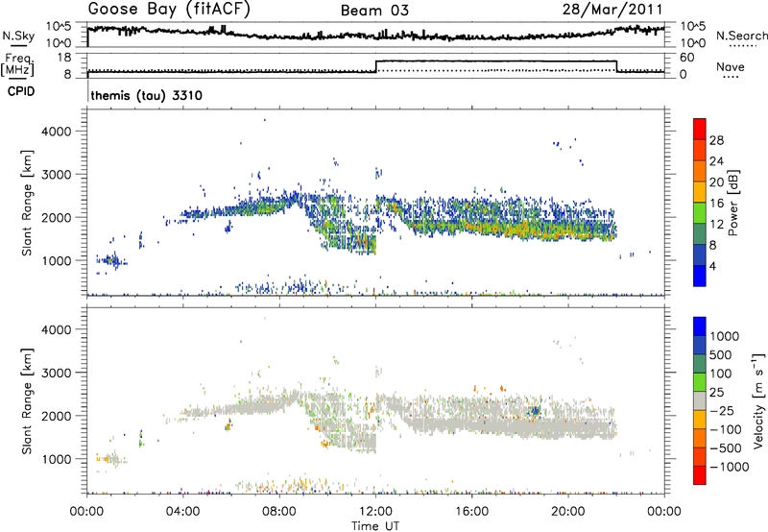Click the '20:00' time axis tick label
The height and width of the screenshot is (532, 768).
point(568,512)
